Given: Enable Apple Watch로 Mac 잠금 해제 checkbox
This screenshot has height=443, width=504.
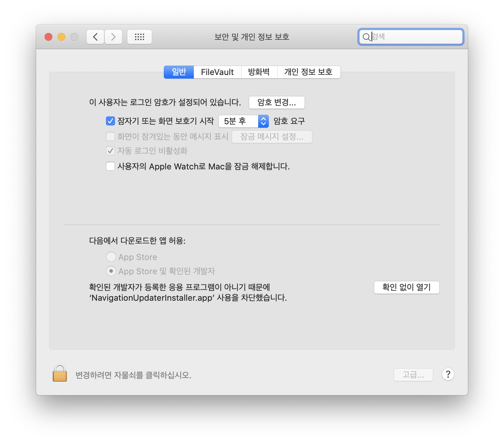Looking at the screenshot, I should [x=110, y=166].
